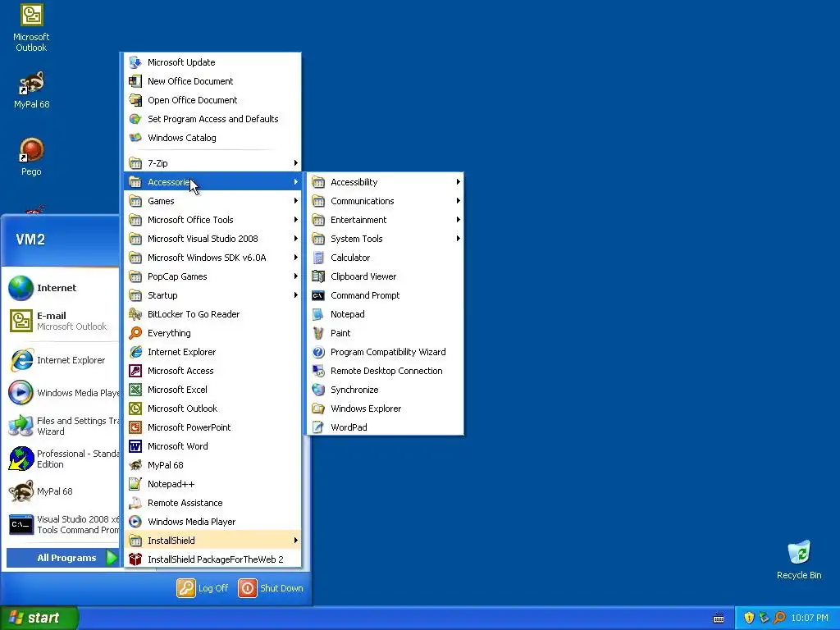Screen dimensions: 840x630
Task: Open Remote Desktop Connection
Action: coord(386,371)
